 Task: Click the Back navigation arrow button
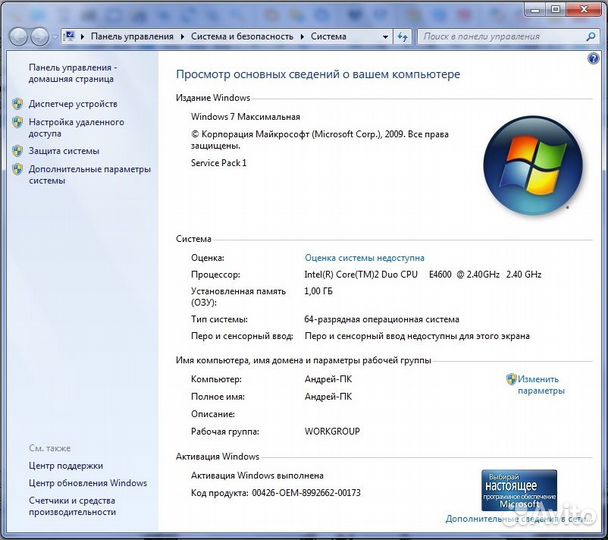[18, 37]
